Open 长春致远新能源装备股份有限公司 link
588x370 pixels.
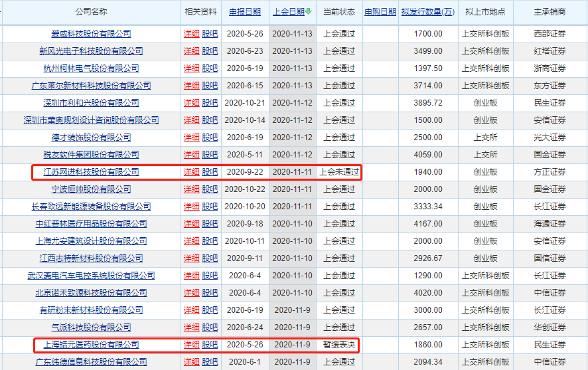[x=91, y=207]
